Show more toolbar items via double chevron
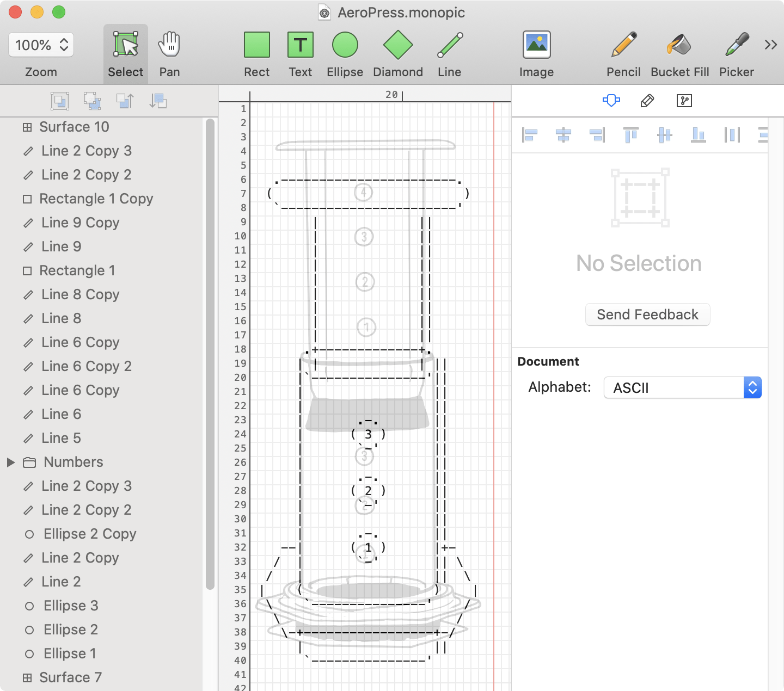The image size is (784, 691). 770,45
